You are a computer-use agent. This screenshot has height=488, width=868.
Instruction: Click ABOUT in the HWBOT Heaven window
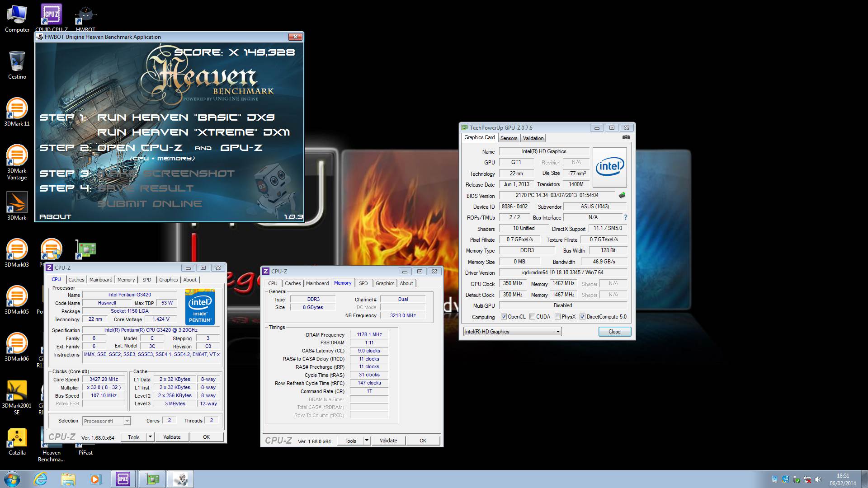coord(55,217)
